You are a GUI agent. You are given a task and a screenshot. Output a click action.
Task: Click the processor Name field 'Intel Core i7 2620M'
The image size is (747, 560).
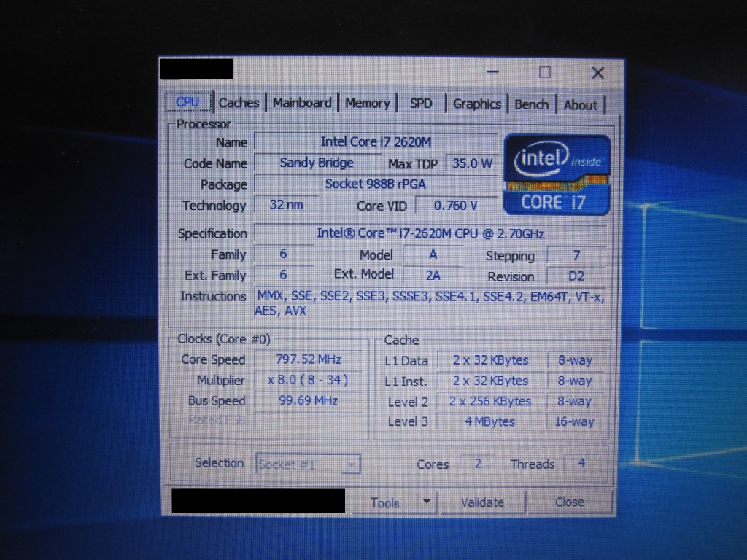pyautogui.click(x=376, y=142)
